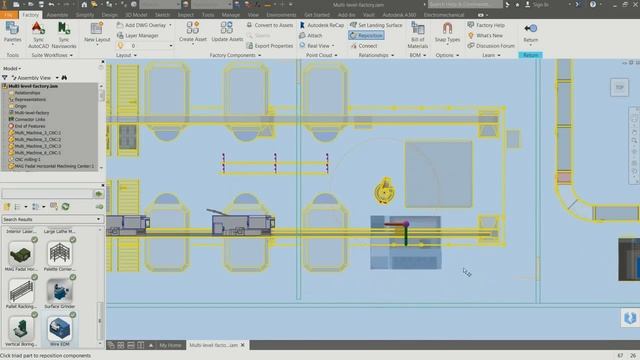Click the asset search input field
Image resolution: width=640 pixels, height=360 pixels.
[x=47, y=194]
